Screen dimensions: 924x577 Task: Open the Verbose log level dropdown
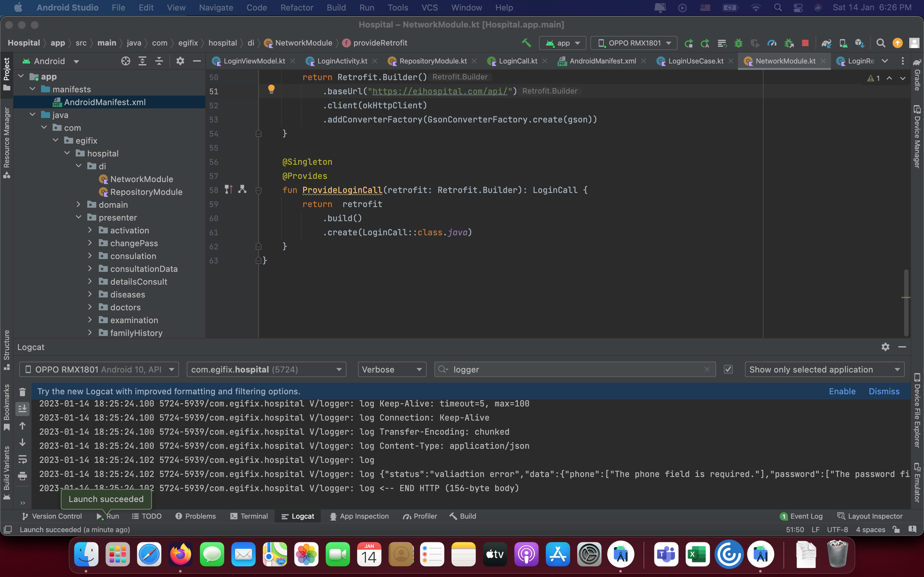[x=392, y=369]
